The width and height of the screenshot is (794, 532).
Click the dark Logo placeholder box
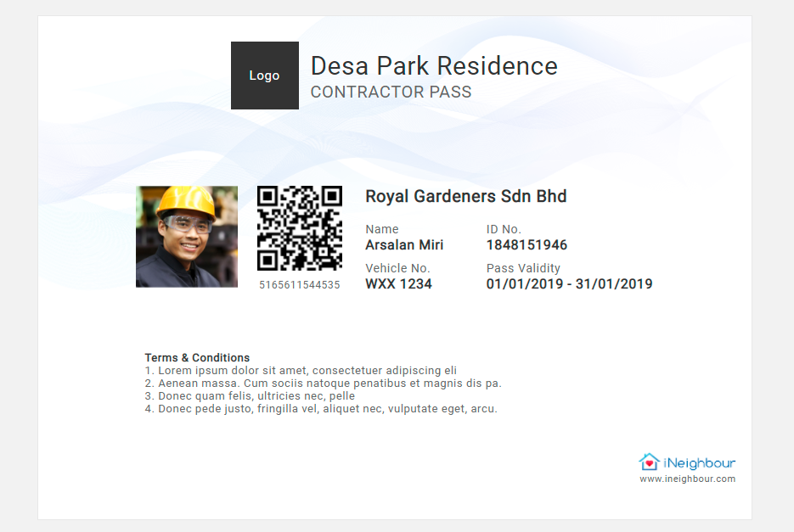point(265,76)
